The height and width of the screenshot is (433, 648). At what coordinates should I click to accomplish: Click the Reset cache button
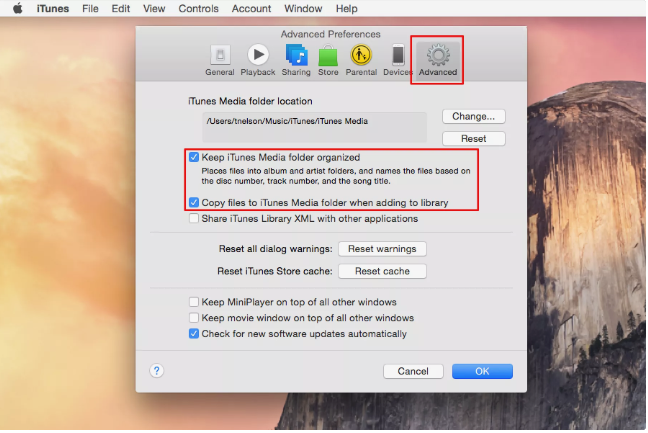382,271
